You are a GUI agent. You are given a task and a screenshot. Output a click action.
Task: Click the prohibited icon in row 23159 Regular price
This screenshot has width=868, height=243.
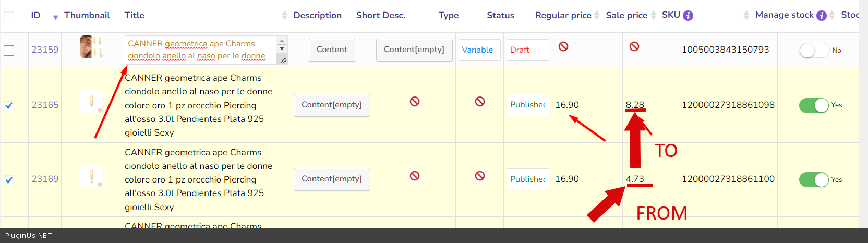[x=563, y=46]
